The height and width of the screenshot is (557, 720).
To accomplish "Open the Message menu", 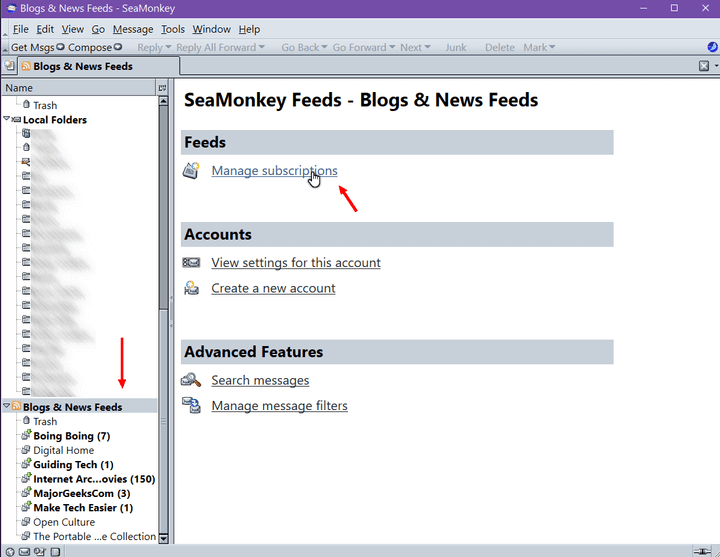I will tap(133, 29).
